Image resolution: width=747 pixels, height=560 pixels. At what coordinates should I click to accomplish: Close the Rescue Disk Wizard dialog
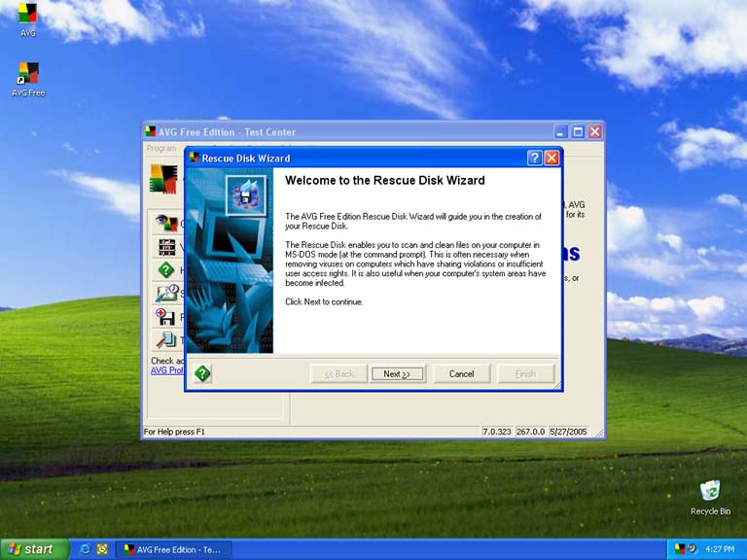(551, 157)
